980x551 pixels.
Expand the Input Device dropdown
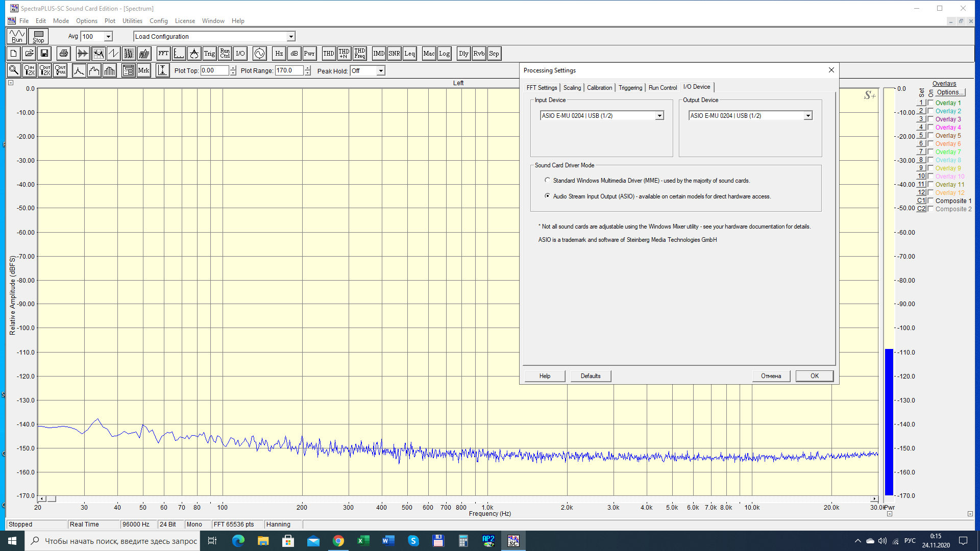pos(659,116)
